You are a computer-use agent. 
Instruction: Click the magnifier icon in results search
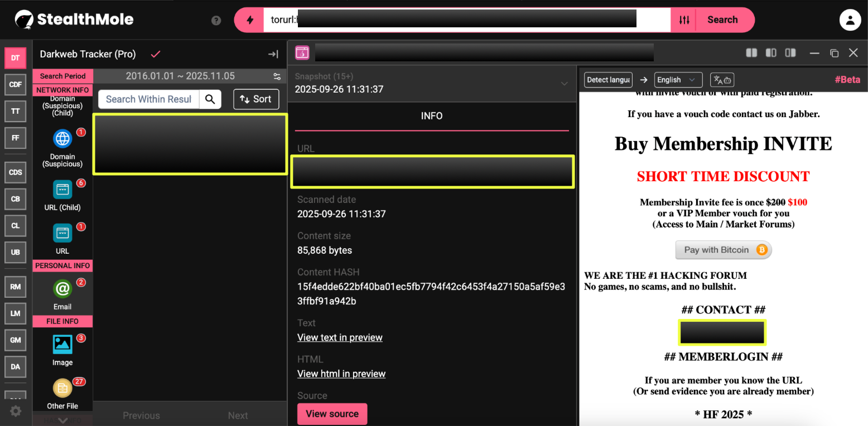(210, 99)
